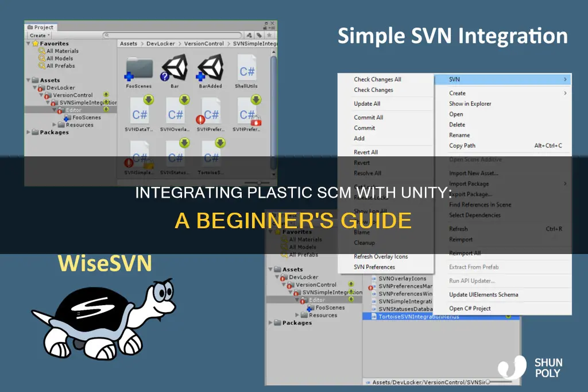Click the VersionControl breadcrumb in the path bar
Viewport: 588px width, 392px height.
click(x=204, y=44)
